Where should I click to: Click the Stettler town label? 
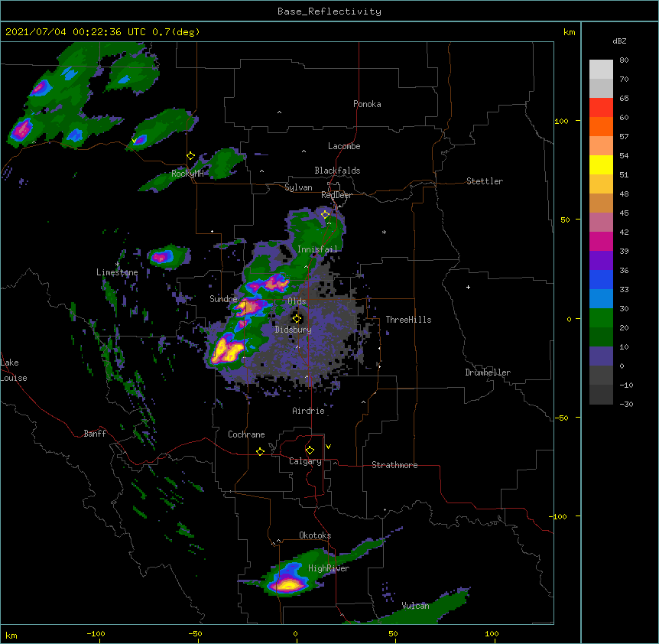click(x=485, y=181)
